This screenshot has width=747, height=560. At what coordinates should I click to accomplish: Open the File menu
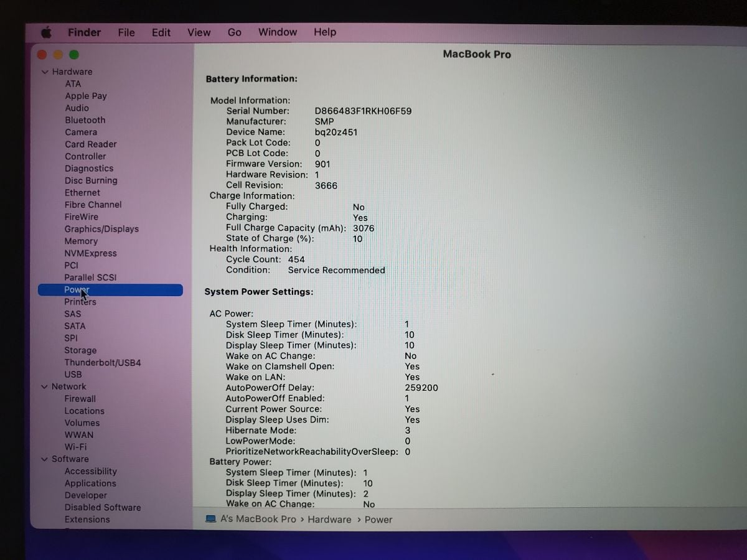tap(126, 32)
